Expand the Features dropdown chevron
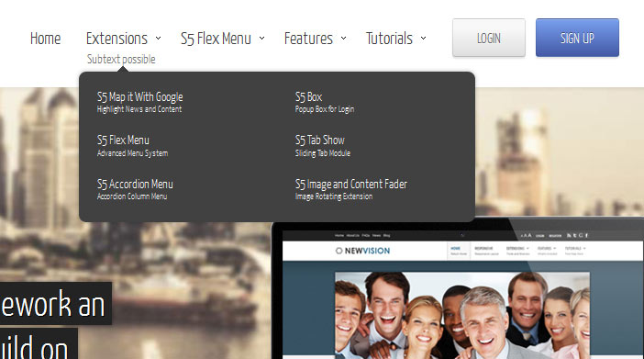Image resolution: width=644 pixels, height=359 pixels. point(343,39)
